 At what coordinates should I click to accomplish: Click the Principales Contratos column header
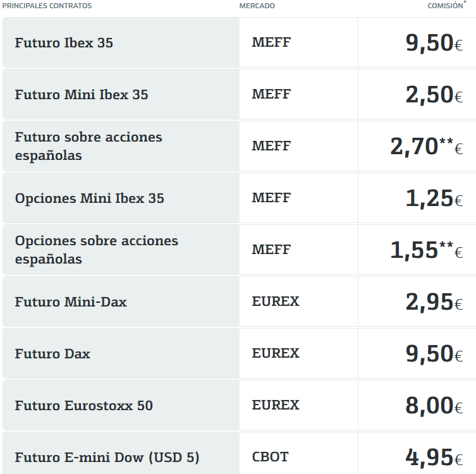[47, 6]
